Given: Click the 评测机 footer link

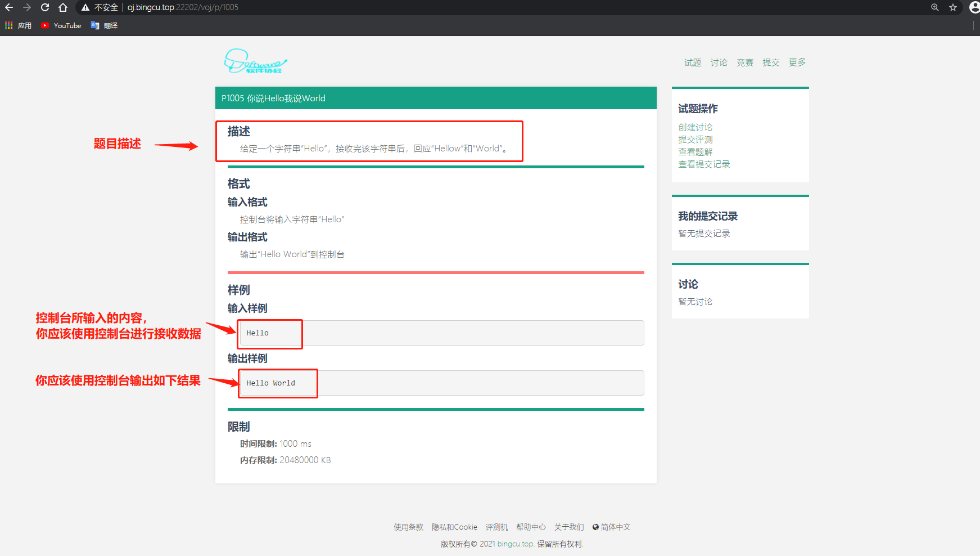Looking at the screenshot, I should [x=496, y=527].
